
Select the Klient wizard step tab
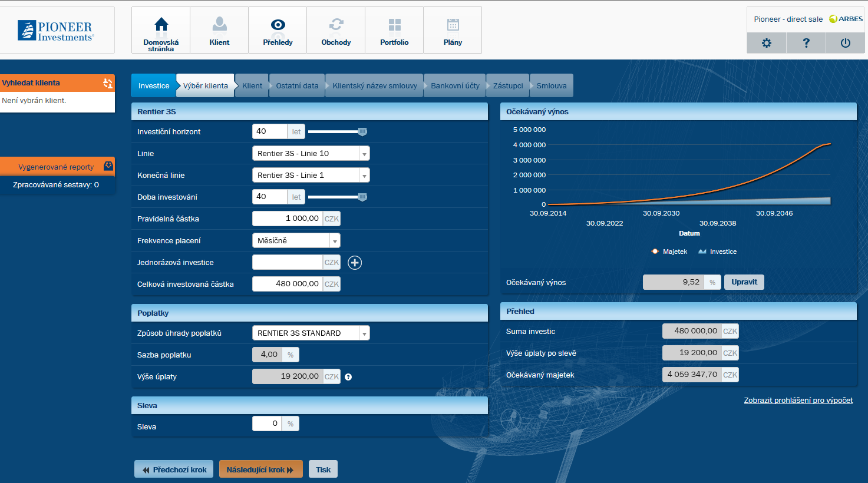[x=252, y=85]
